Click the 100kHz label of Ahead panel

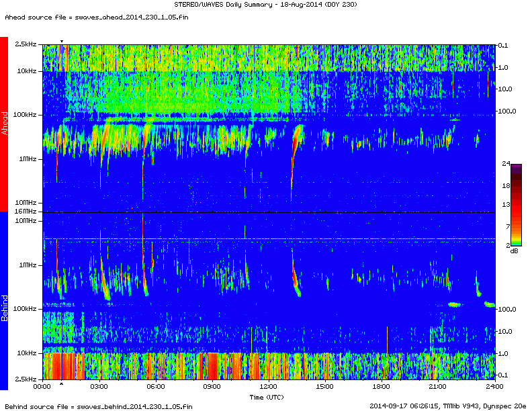pyautogui.click(x=25, y=115)
